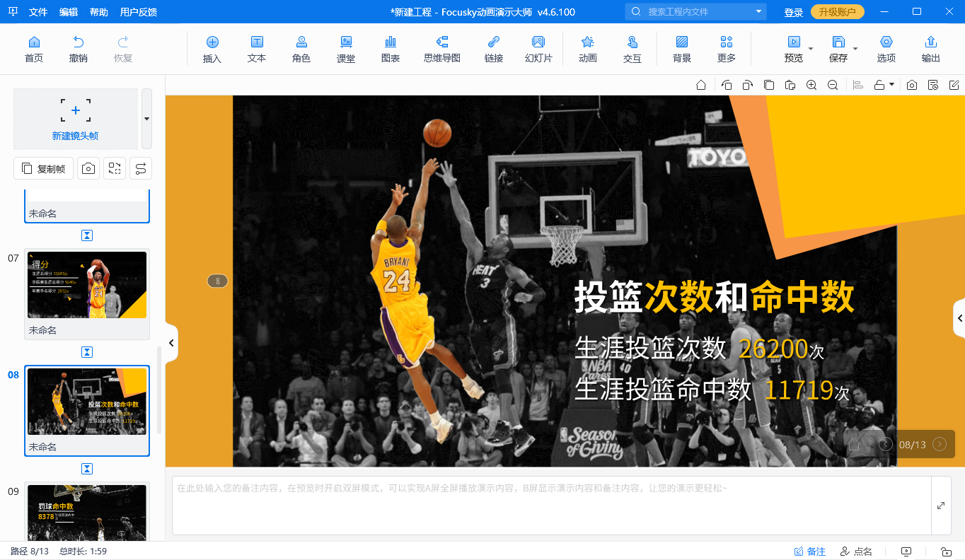This screenshot has height=560, width=965.
Task: Open the 动画 animation editor
Action: [588, 49]
